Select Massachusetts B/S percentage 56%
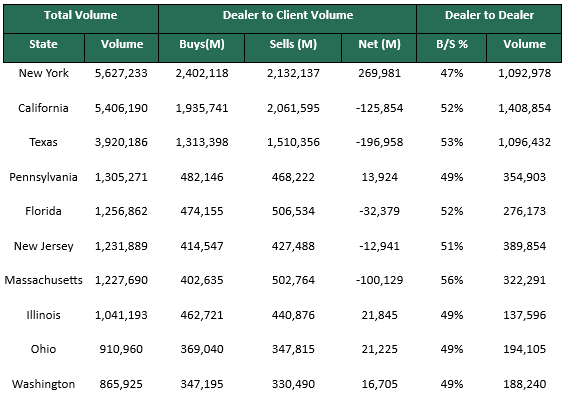The image size is (564, 399). point(452,280)
